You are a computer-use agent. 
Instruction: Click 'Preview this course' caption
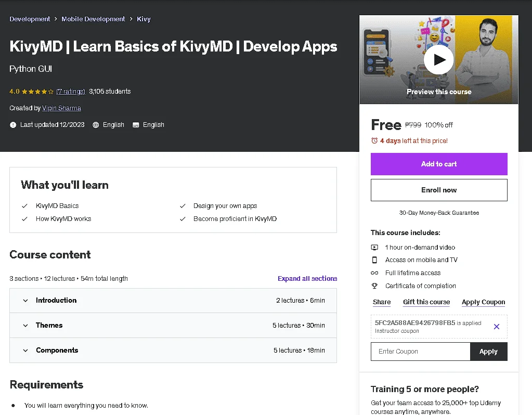click(x=439, y=92)
